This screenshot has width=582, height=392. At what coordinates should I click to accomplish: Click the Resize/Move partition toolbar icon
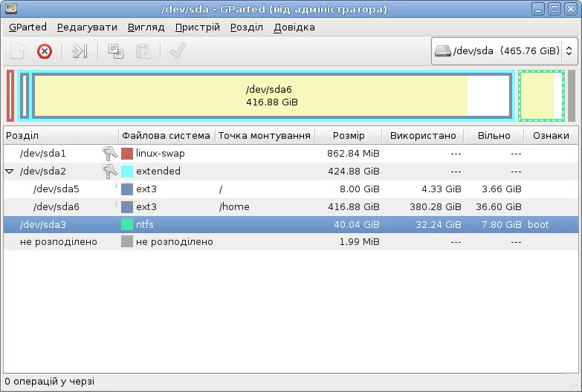coord(80,51)
